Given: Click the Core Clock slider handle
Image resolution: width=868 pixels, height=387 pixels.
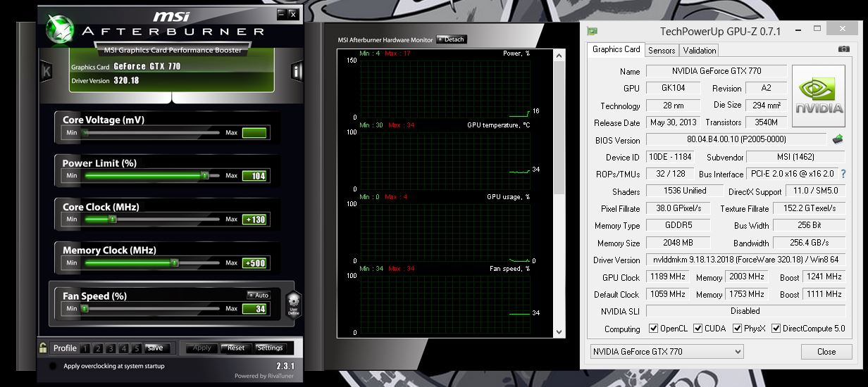Looking at the screenshot, I should coord(111,220).
